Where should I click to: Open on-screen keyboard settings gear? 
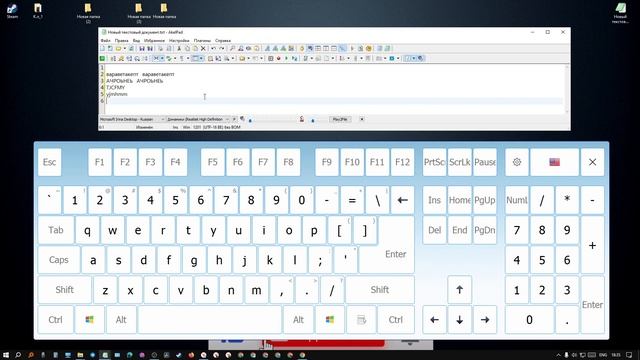(517, 162)
